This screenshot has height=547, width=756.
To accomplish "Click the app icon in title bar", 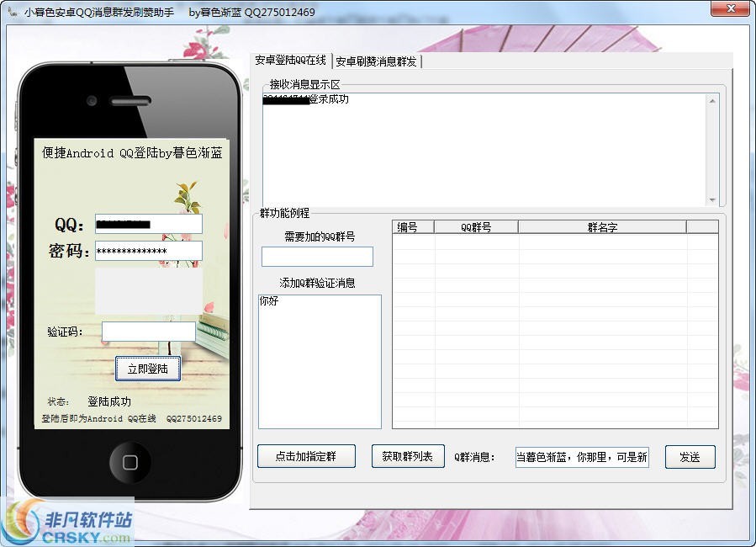I will (x=13, y=12).
